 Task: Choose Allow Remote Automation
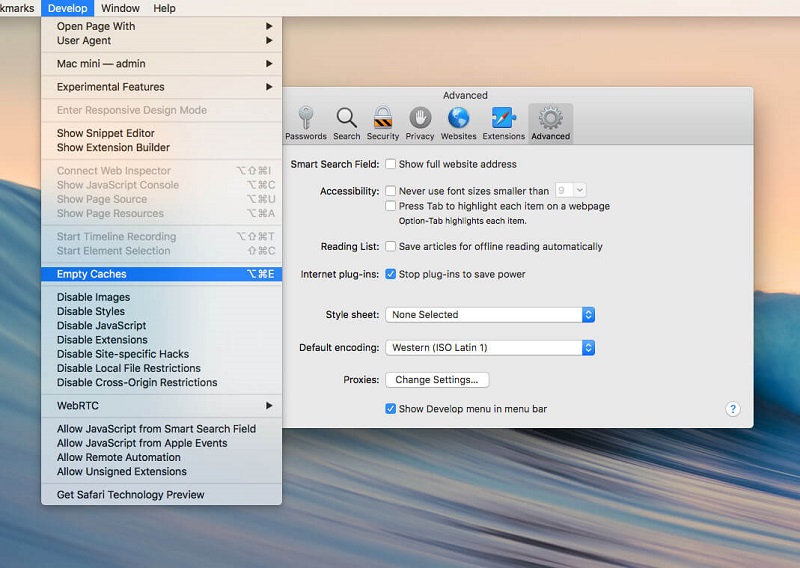161,457
